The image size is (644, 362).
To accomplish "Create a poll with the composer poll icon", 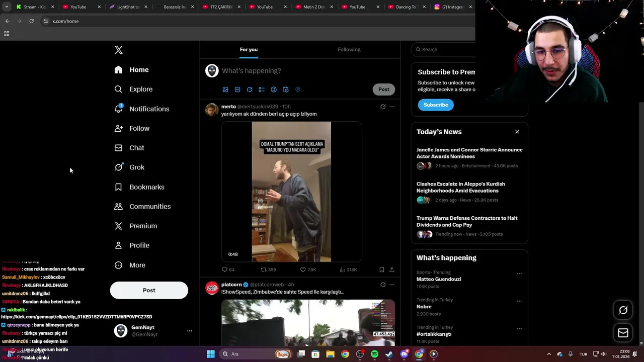I will click(x=262, y=89).
